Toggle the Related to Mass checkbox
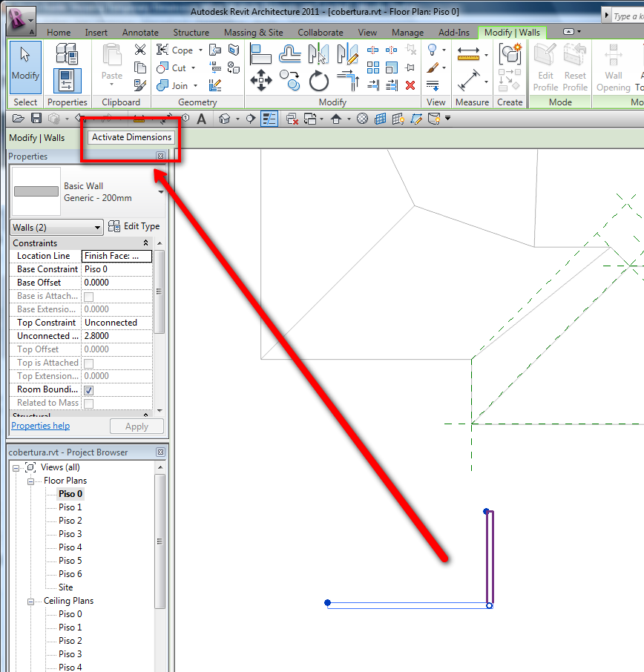Screen dimensions: 644x672 [x=88, y=403]
